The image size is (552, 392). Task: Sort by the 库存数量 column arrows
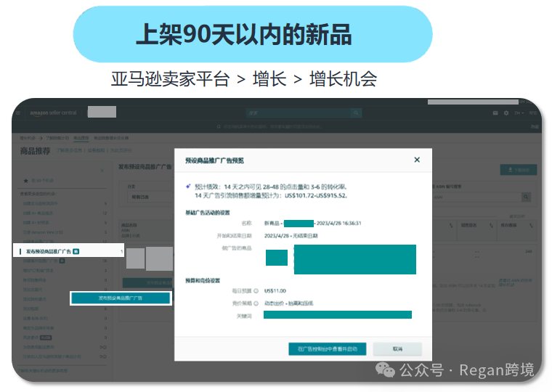531,225
